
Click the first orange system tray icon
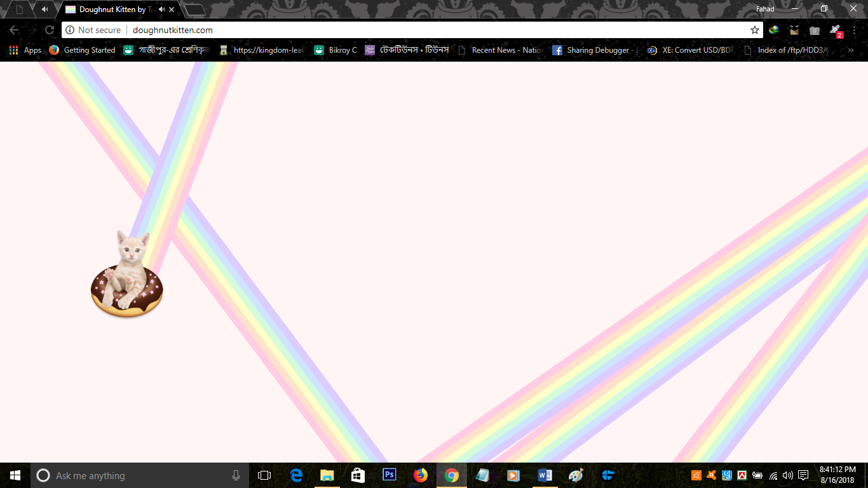(x=696, y=475)
